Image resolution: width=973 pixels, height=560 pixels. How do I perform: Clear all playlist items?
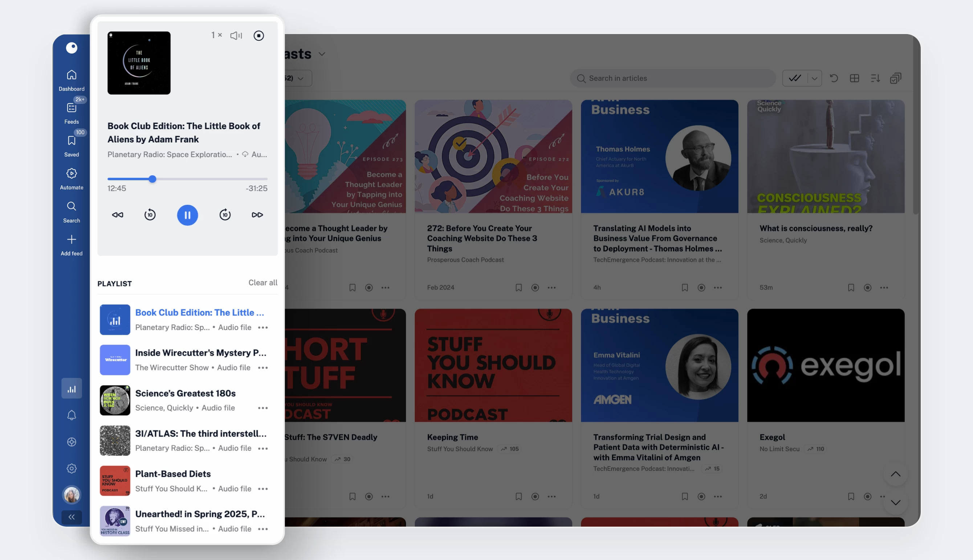(262, 283)
